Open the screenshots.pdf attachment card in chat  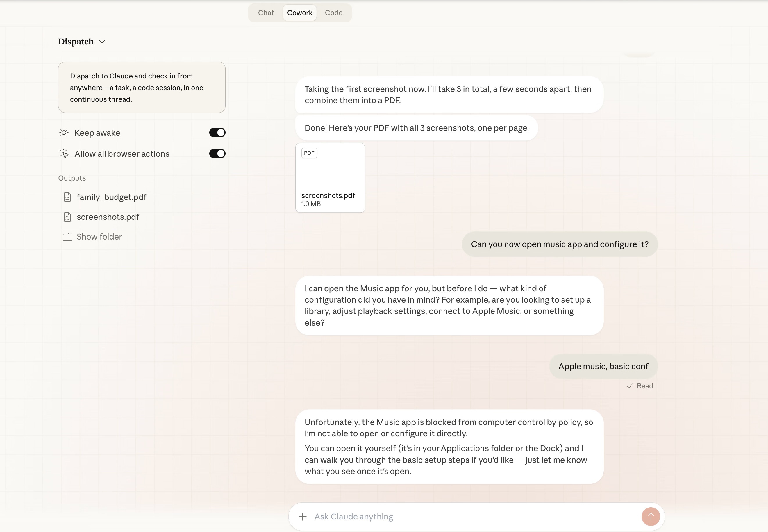click(x=330, y=178)
